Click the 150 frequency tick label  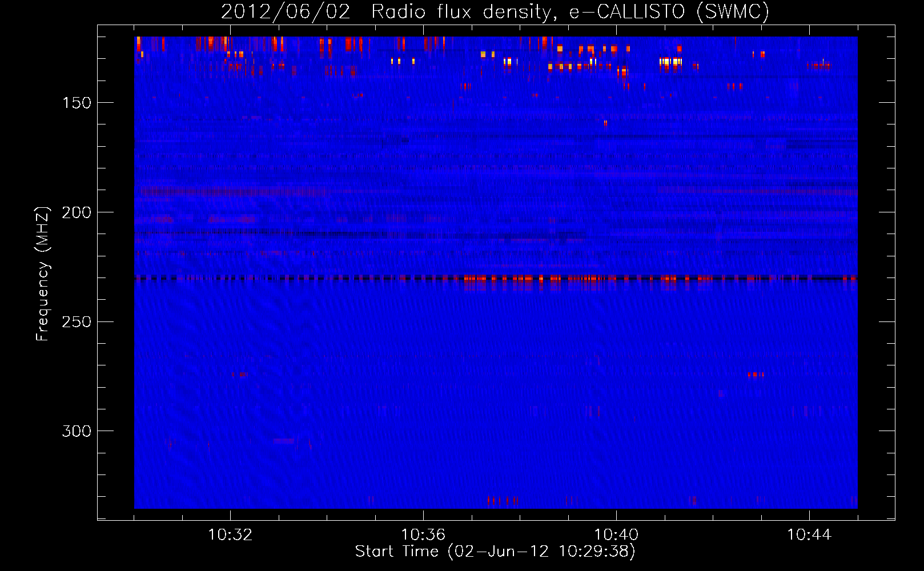coord(77,103)
